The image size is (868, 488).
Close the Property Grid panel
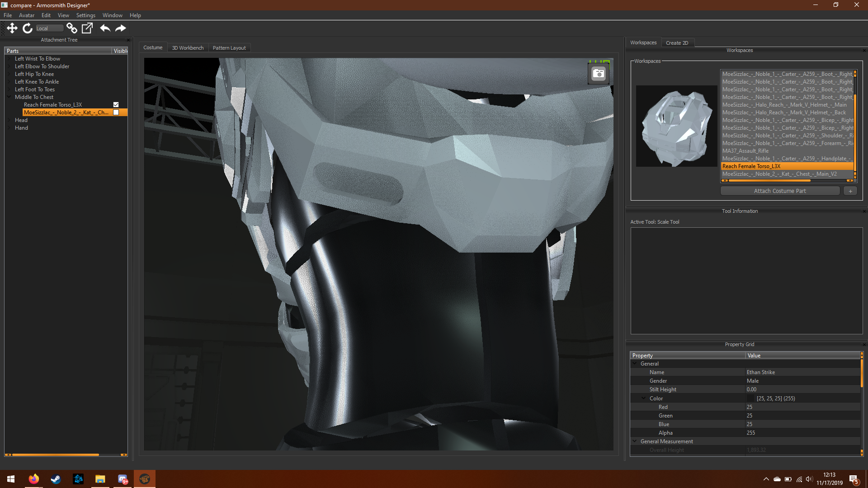[864, 344]
